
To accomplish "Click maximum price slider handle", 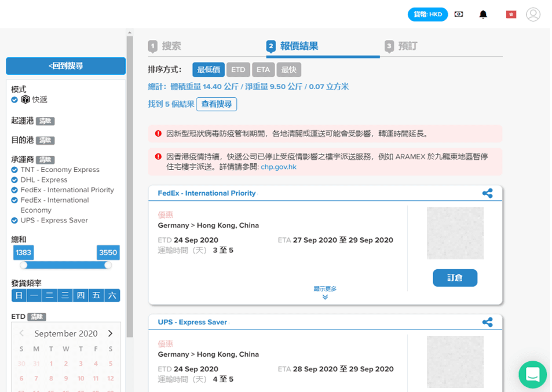I will pos(108,265).
